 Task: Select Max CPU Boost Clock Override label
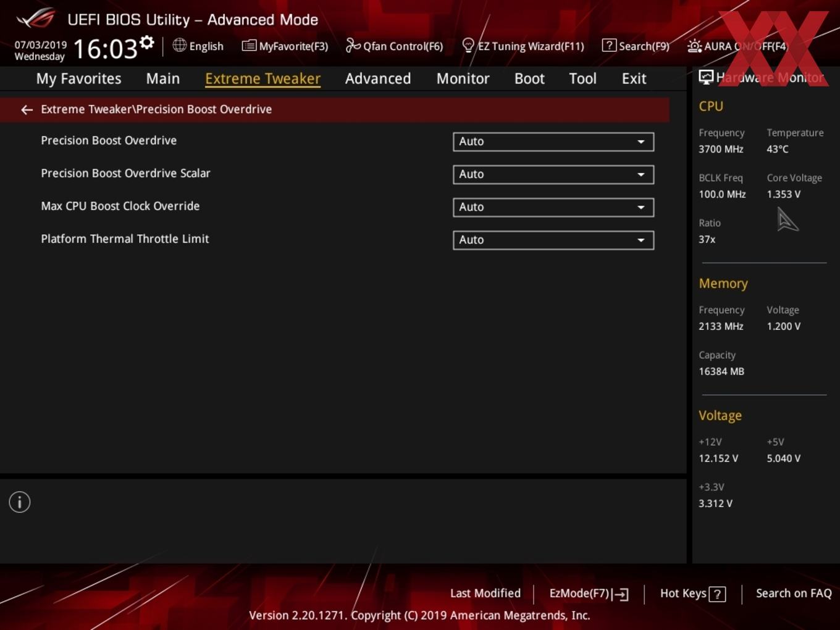click(120, 206)
